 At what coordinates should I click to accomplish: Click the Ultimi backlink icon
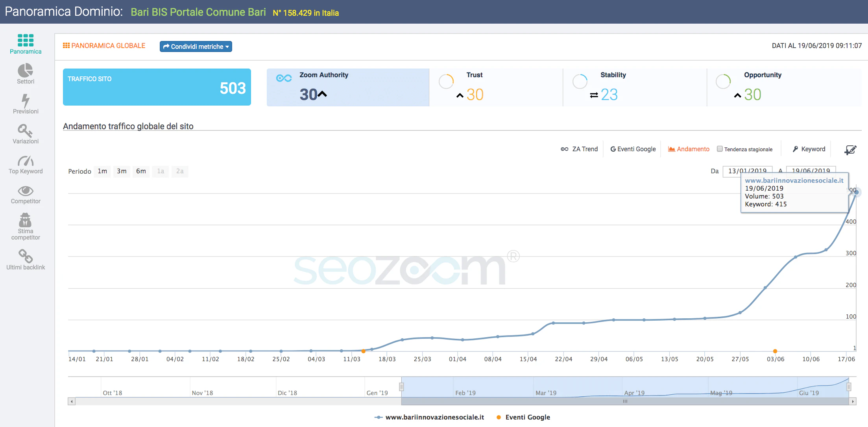click(25, 258)
